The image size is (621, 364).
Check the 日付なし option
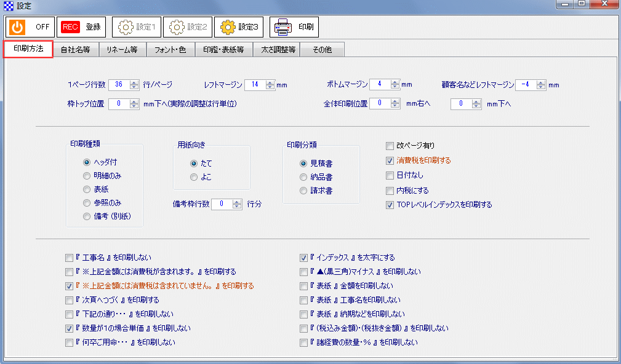tap(390, 175)
